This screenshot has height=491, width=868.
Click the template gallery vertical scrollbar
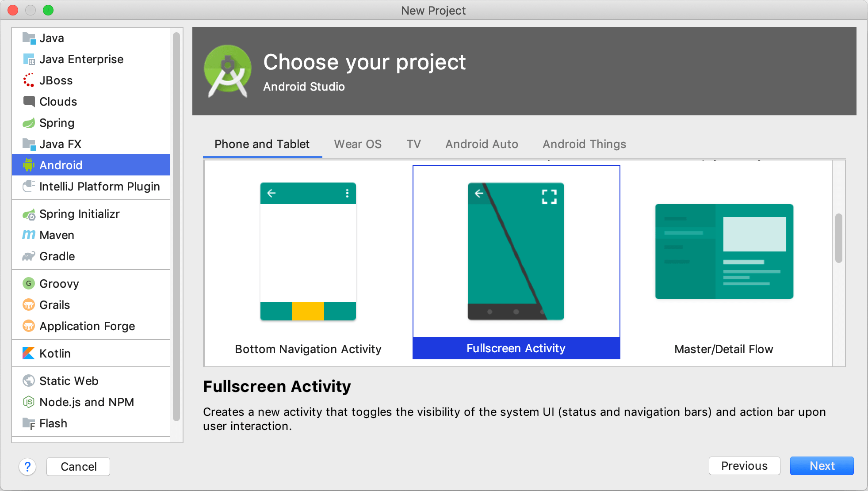tap(838, 239)
